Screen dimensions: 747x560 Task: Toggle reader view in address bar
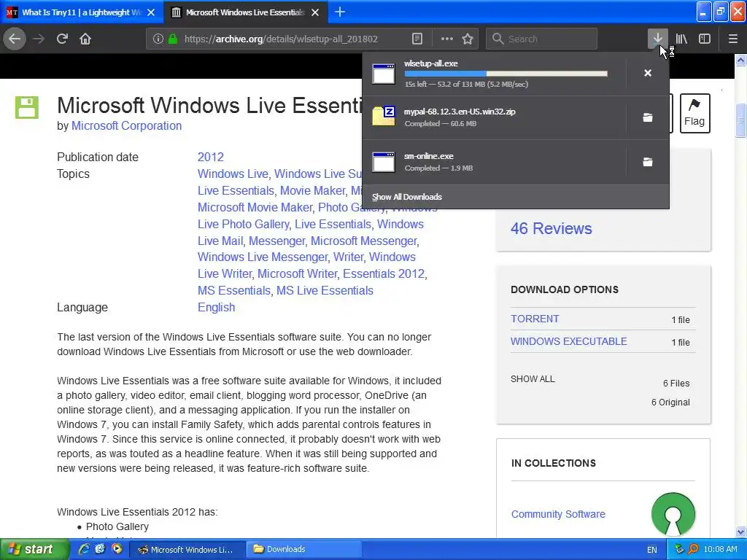point(417,39)
